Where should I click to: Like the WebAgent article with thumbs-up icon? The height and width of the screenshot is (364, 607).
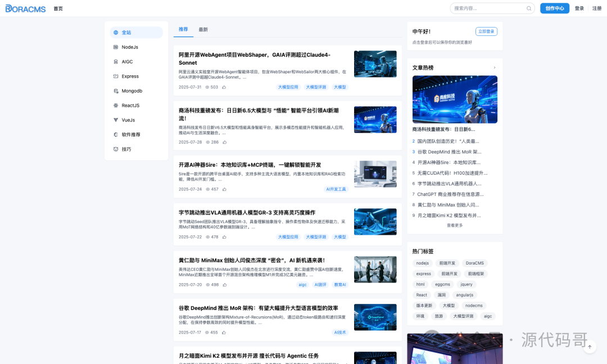(224, 87)
